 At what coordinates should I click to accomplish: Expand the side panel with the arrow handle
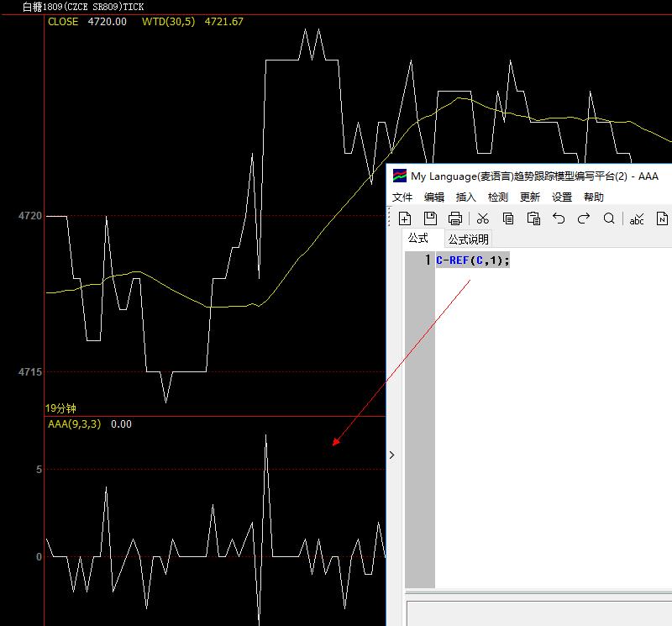coord(391,455)
